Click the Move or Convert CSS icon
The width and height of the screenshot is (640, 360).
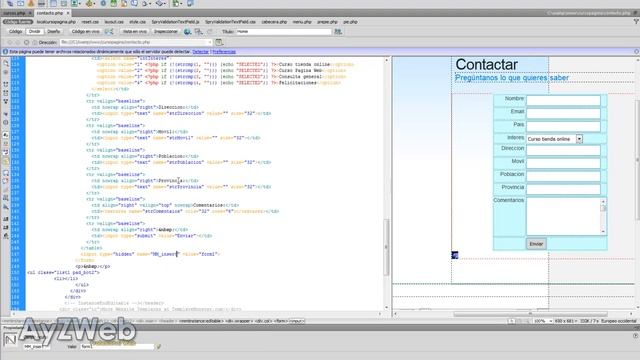[6, 207]
